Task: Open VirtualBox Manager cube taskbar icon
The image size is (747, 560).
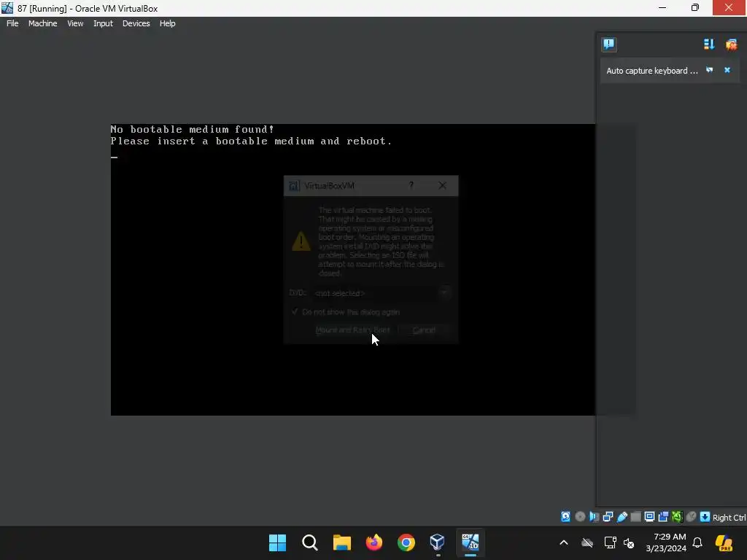Action: (438, 542)
